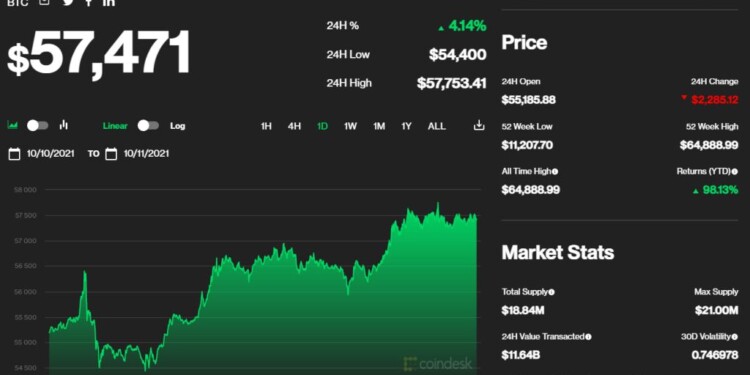
Task: Share on LinkedIn icon
Action: 109,2
